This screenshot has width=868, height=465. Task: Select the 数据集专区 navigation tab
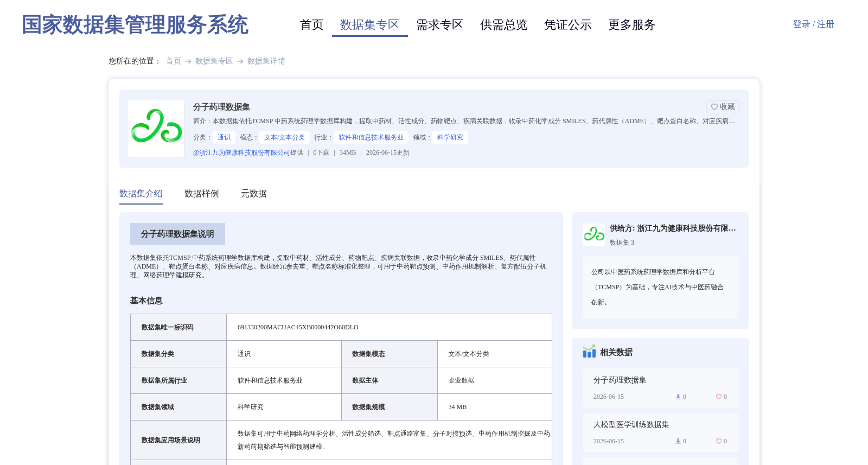coord(370,25)
